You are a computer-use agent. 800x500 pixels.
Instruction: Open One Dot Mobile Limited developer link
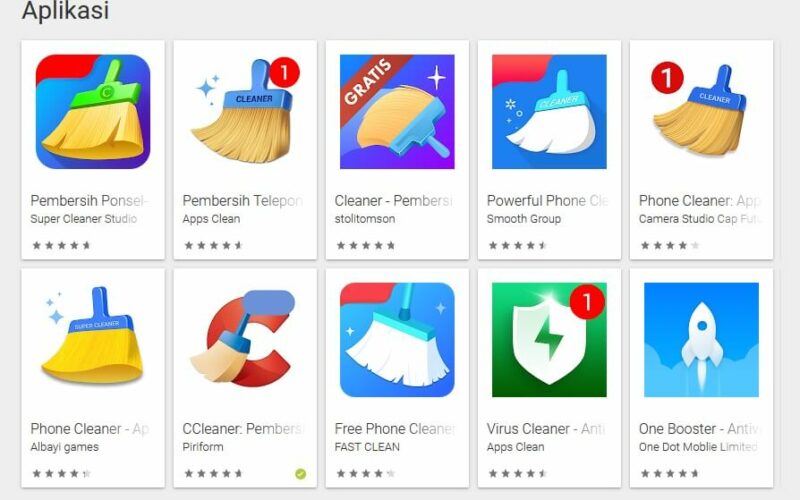698,447
